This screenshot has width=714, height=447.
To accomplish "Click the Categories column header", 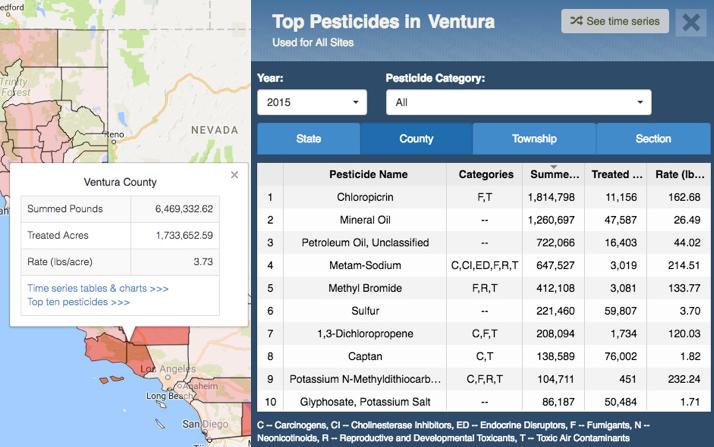I will click(x=485, y=174).
